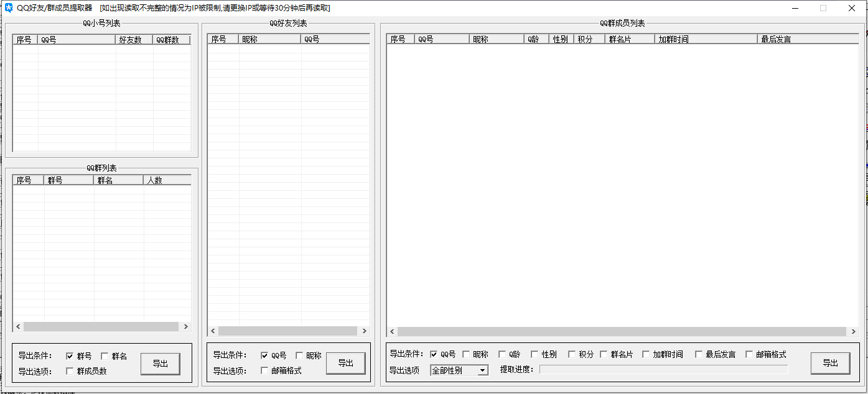Viewport: 868px width, 394px height.
Task: Click left scroll arrow of QQ好友列表
Action: point(213,331)
